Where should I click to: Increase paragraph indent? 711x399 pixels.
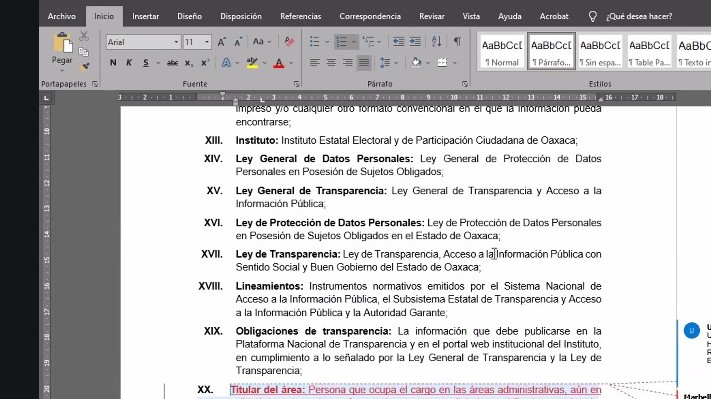pyautogui.click(x=415, y=42)
